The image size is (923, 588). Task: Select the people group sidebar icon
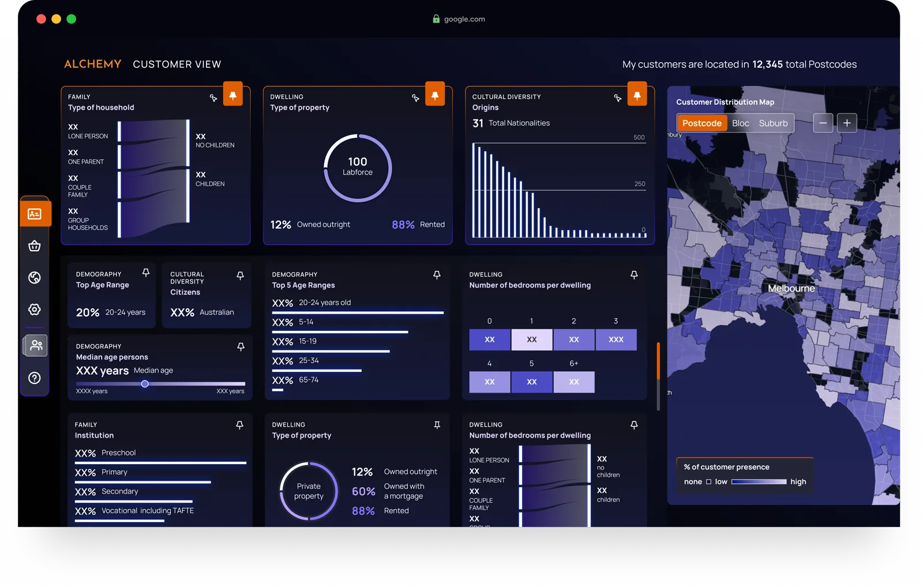36,345
